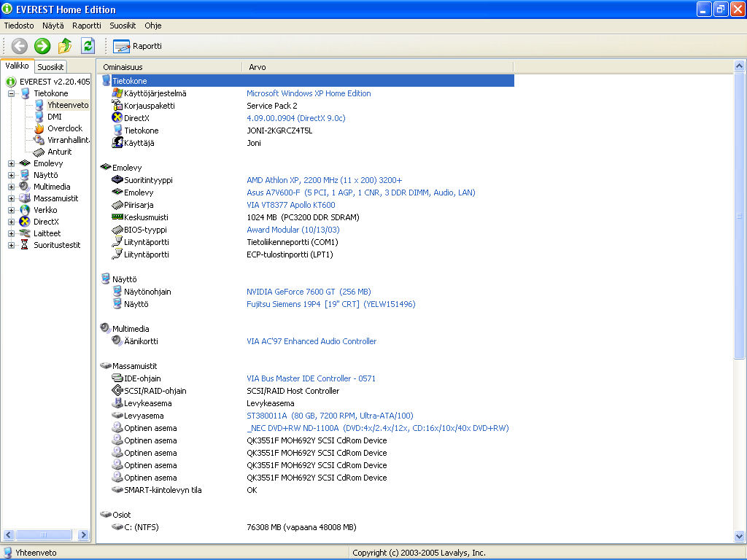Click the Ominaisuus column header

click(x=169, y=67)
